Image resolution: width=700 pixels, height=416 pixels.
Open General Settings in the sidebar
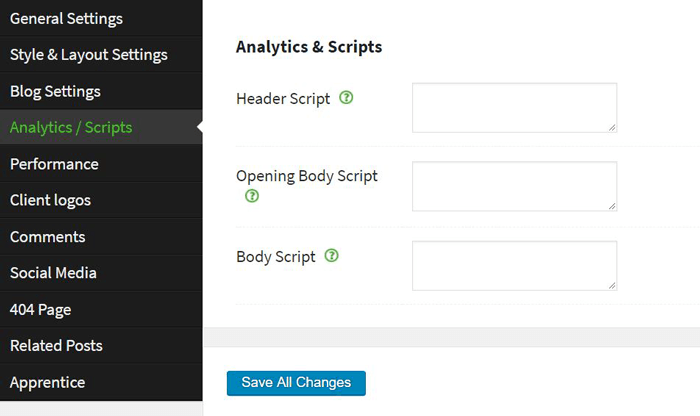(x=101, y=18)
